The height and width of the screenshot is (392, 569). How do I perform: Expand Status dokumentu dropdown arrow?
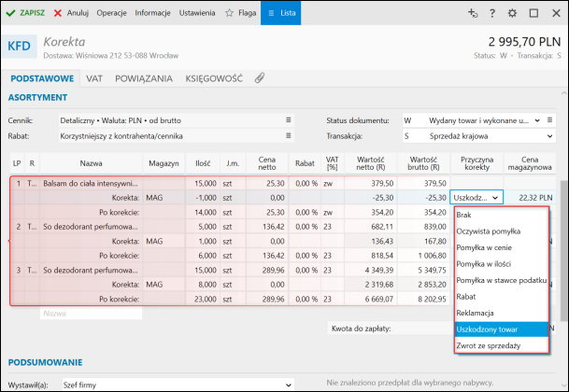tap(537, 120)
